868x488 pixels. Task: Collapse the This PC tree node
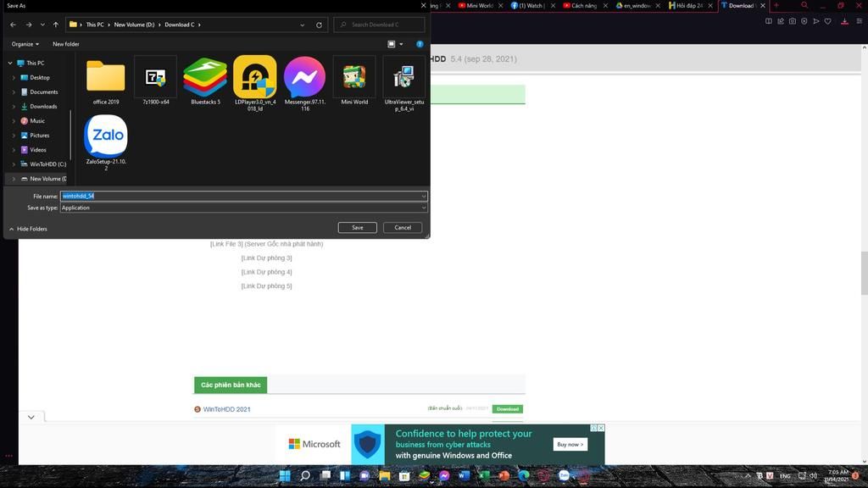tap(10, 63)
